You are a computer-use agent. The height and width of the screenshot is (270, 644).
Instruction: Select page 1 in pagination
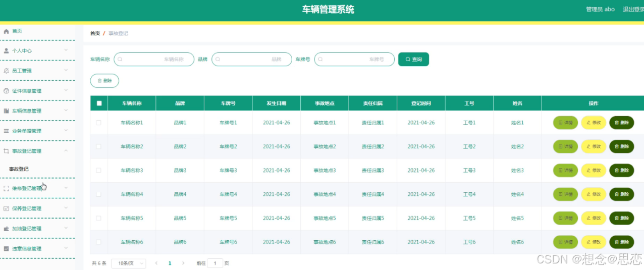pyautogui.click(x=170, y=263)
